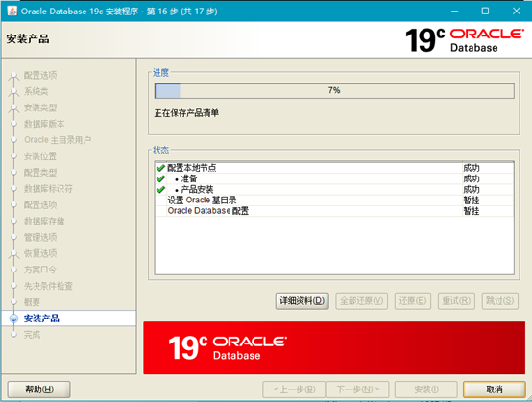This screenshot has width=532, height=402.
Task: Click the 7% installation progress bar
Action: (334, 91)
